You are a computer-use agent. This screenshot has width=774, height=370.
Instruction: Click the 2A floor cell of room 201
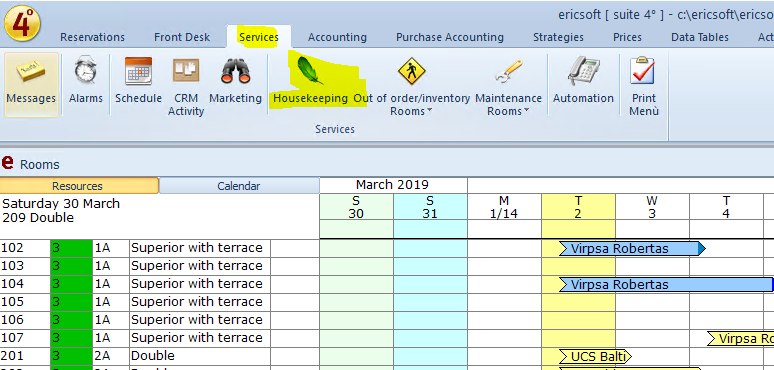111,356
